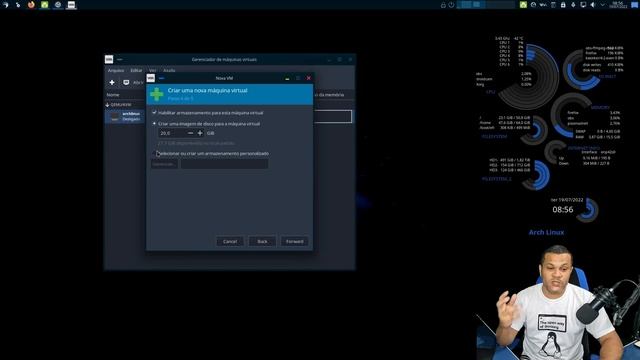Open the application launcher at panel's left end
640x360 pixels.
6,5
